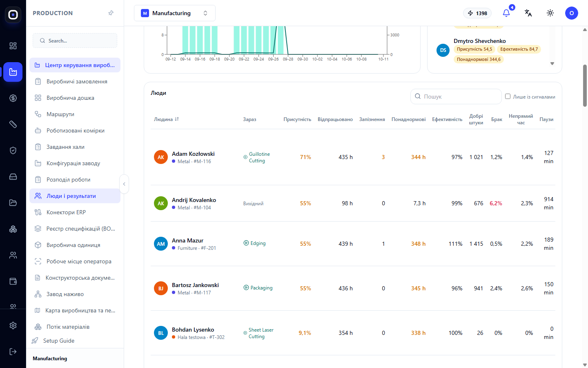This screenshot has width=588, height=368.
Task: Click Anna Mazur's name
Action: click(x=187, y=240)
